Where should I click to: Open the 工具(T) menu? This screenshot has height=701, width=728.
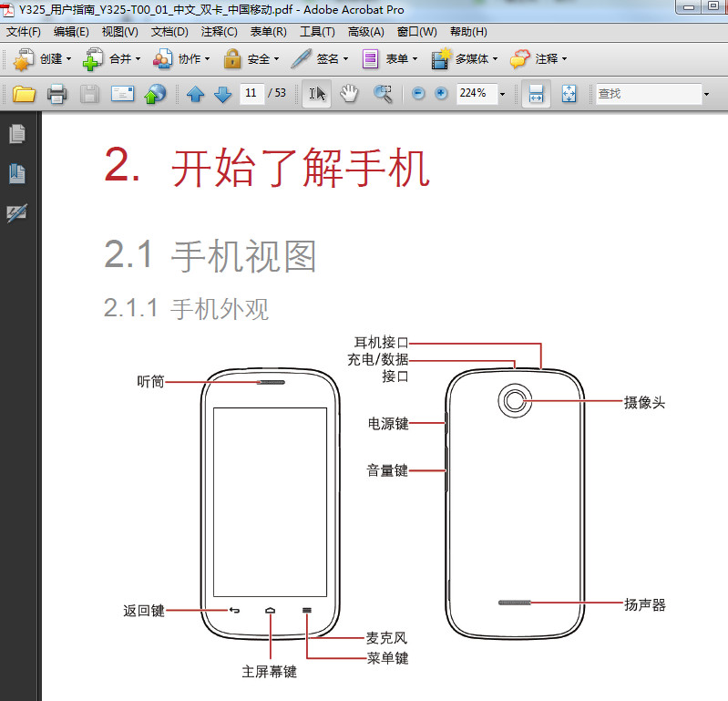(x=317, y=32)
